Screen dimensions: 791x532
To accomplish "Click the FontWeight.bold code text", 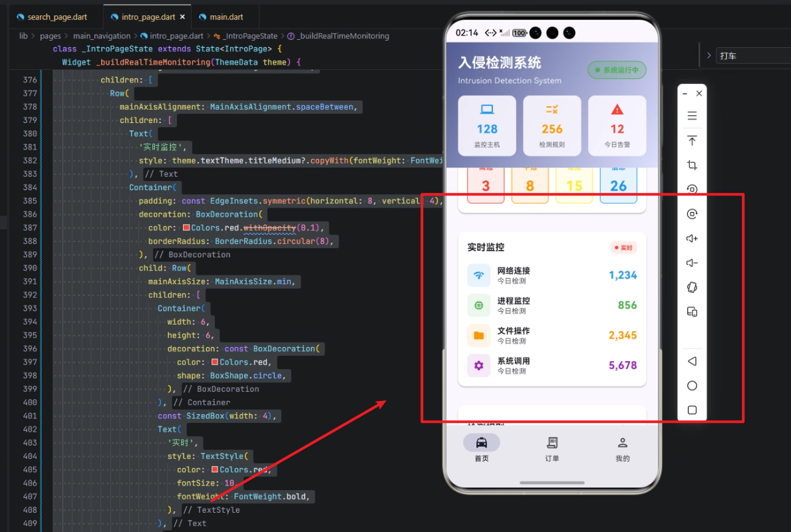I will coord(271,496).
